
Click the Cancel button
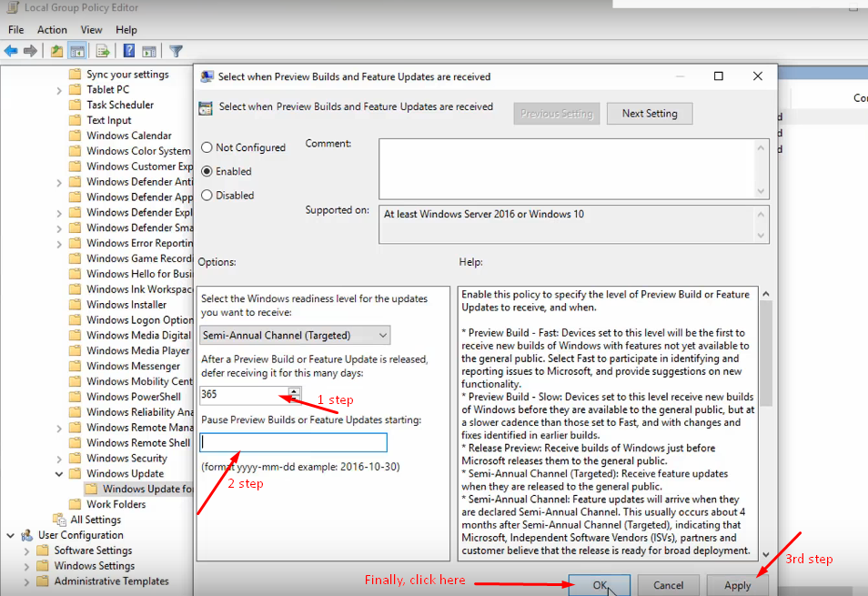click(668, 585)
